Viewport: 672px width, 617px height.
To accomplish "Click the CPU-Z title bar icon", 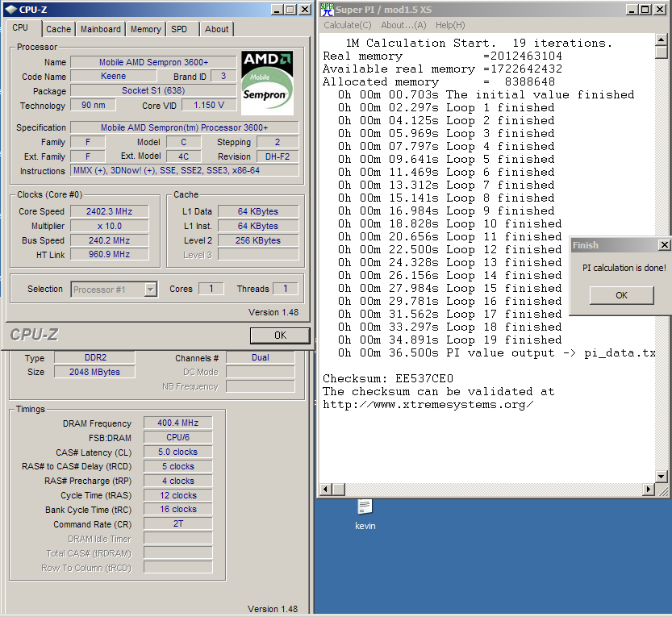I will [10, 10].
